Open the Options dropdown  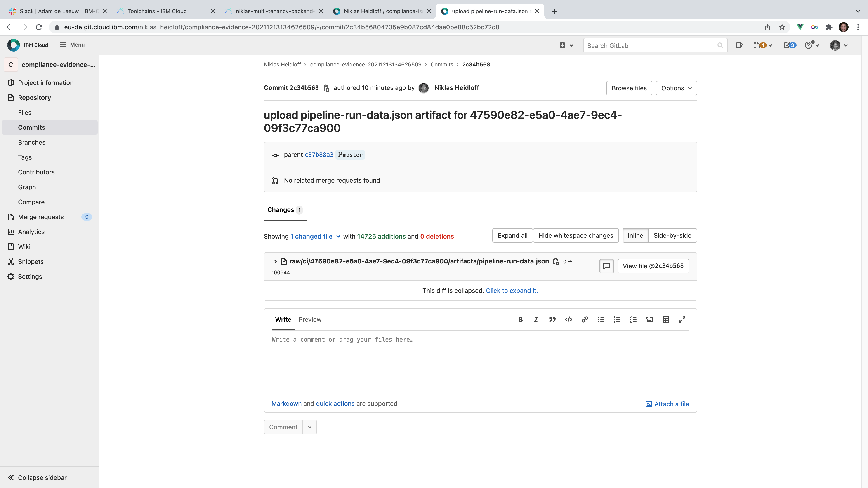[676, 88]
